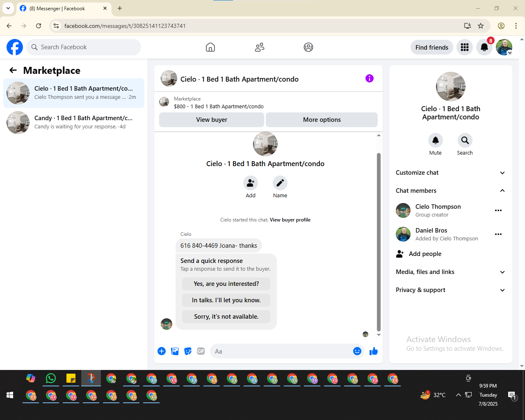The height and width of the screenshot is (420, 525).
Task: Send 'In talks. I'll let you know.' response
Action: 226,300
